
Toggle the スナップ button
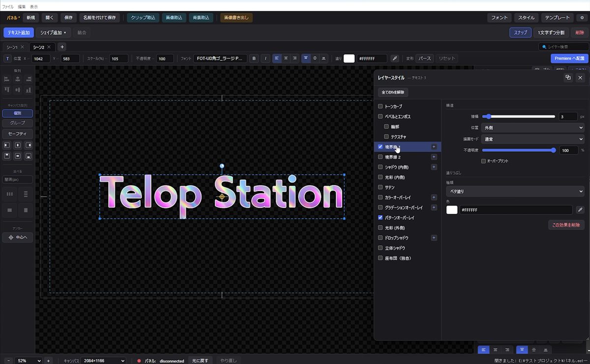520,32
